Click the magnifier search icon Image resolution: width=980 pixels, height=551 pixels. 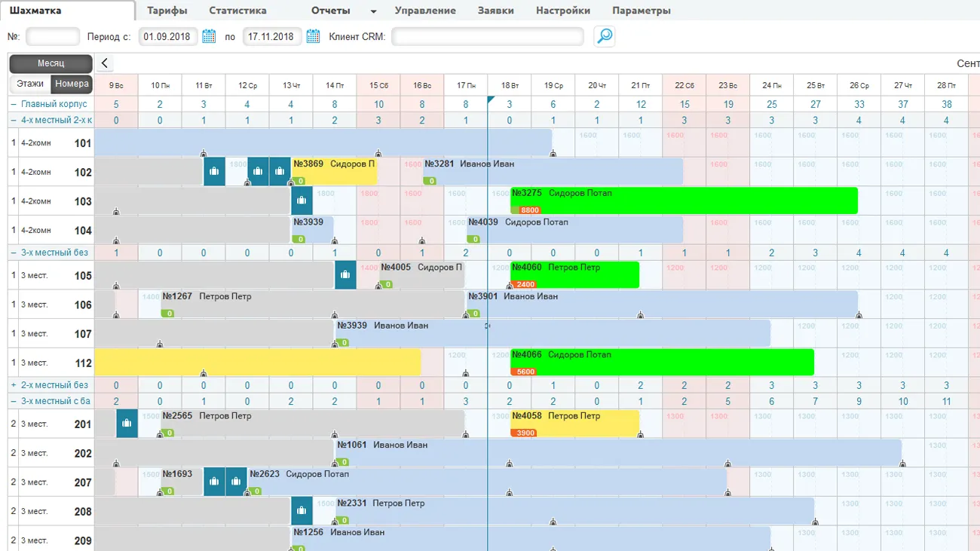pyautogui.click(x=604, y=36)
